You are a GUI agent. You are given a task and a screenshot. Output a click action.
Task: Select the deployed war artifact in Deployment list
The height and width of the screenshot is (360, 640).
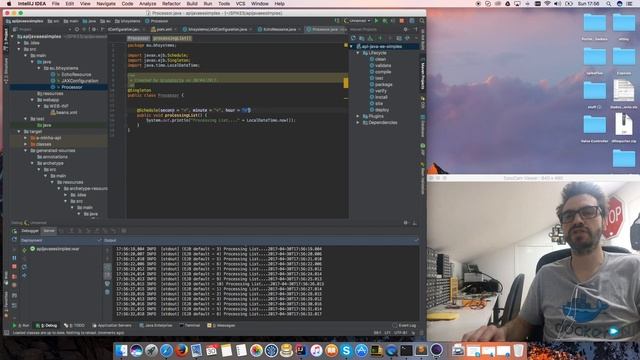[57, 249]
